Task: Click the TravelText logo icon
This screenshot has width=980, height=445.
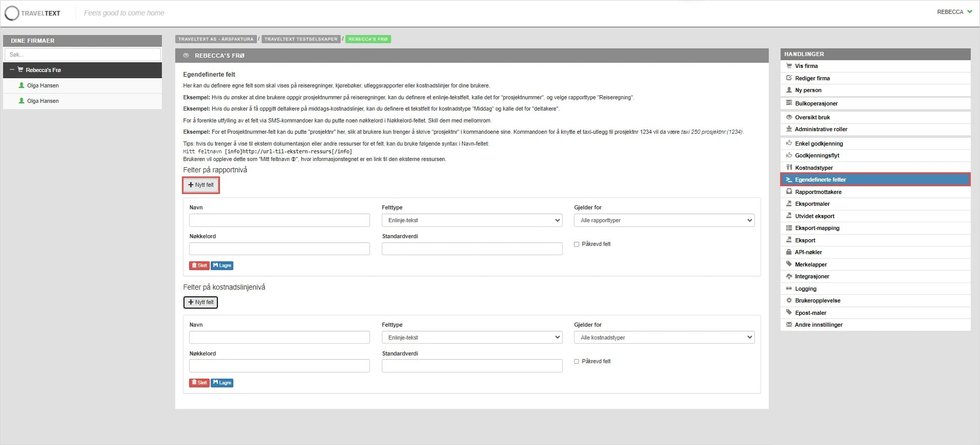Action: point(12,13)
